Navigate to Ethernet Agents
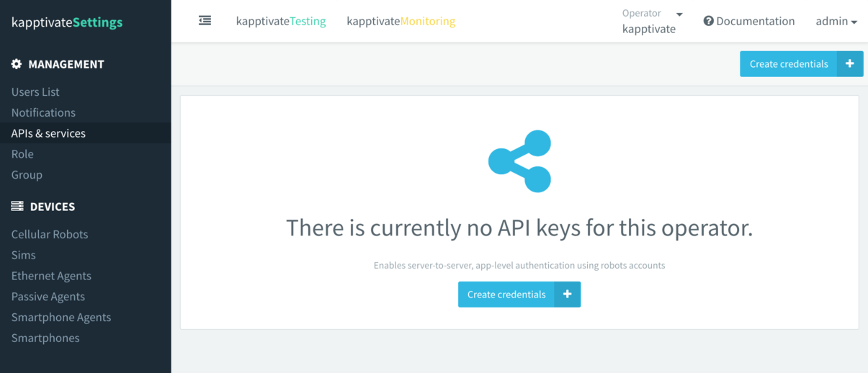Screen dimensions: 868x373 tap(51, 276)
